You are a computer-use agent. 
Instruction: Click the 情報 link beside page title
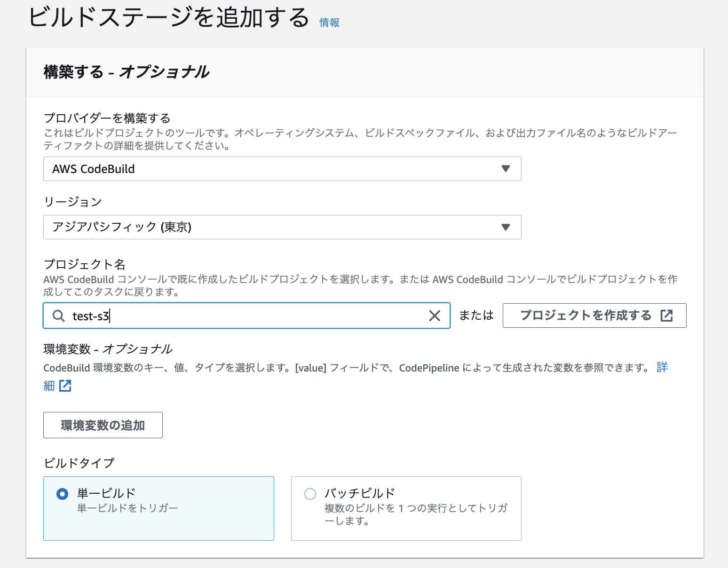click(x=329, y=22)
